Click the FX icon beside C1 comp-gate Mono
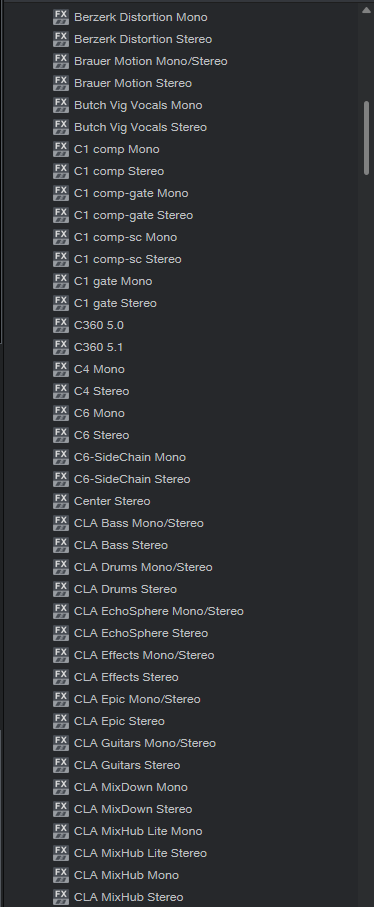The height and width of the screenshot is (907, 374). 61,193
